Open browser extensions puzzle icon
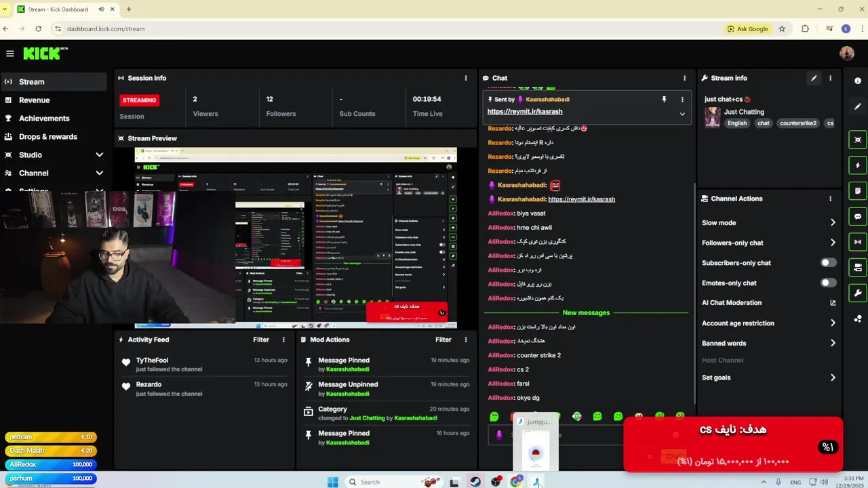 click(805, 29)
